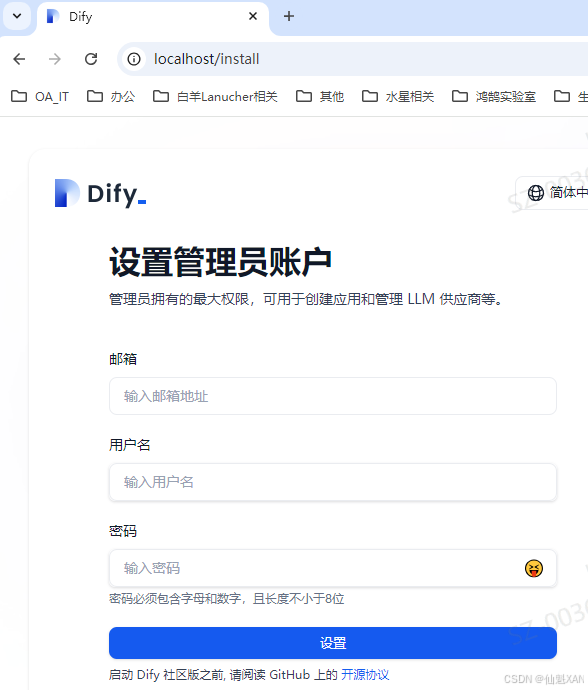Image resolution: width=588 pixels, height=690 pixels.
Task: Click the 密码 field label
Action: tap(123, 531)
